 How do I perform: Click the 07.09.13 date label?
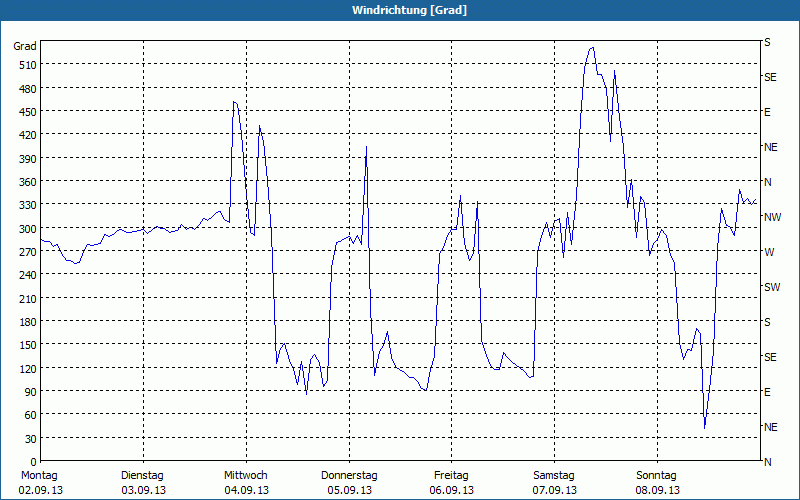click(x=555, y=490)
